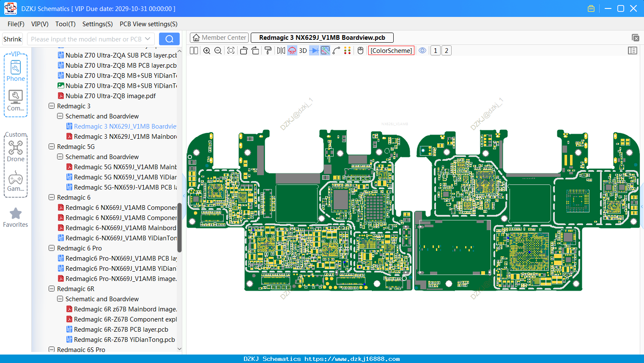Click scroll-down arrow of file tree

[179, 349]
